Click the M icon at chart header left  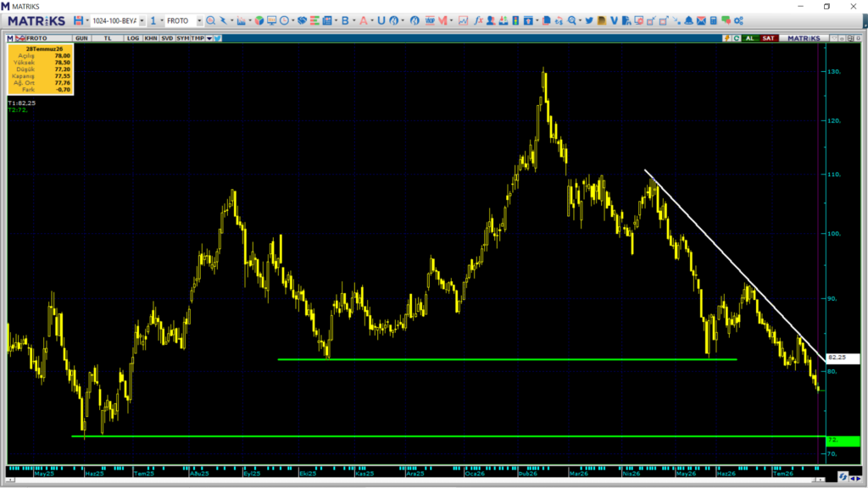click(10, 38)
